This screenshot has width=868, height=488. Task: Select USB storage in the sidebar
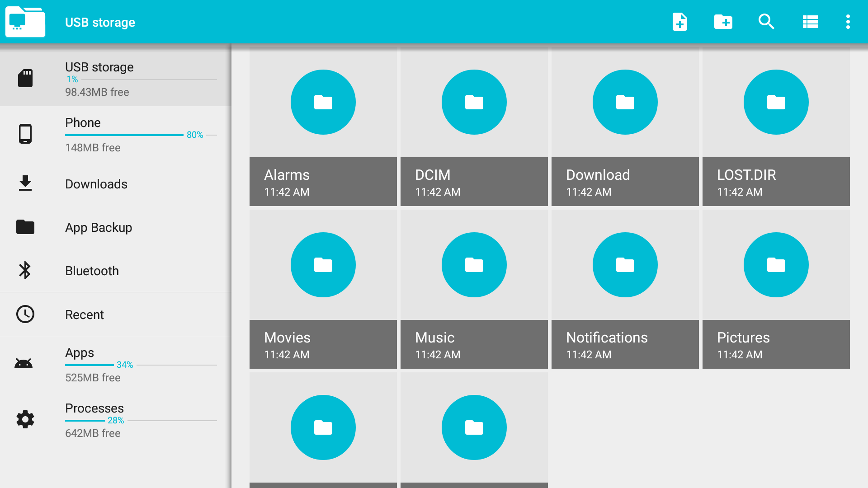pyautogui.click(x=115, y=78)
